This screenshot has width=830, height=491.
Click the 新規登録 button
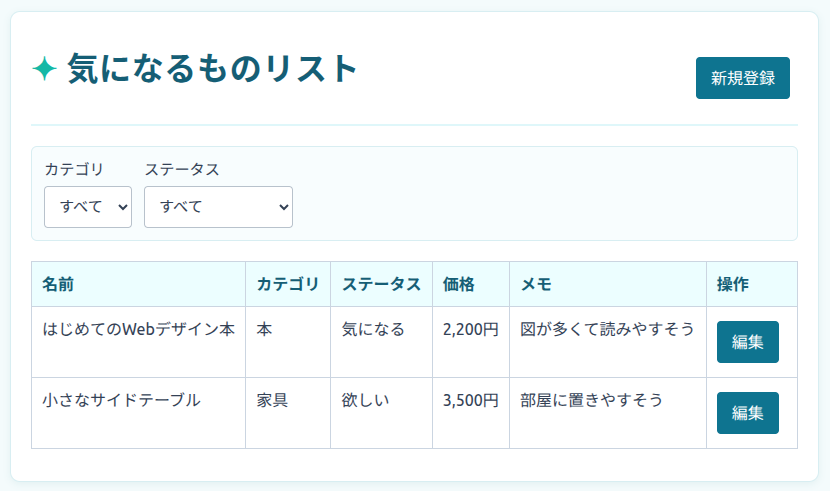tap(742, 78)
